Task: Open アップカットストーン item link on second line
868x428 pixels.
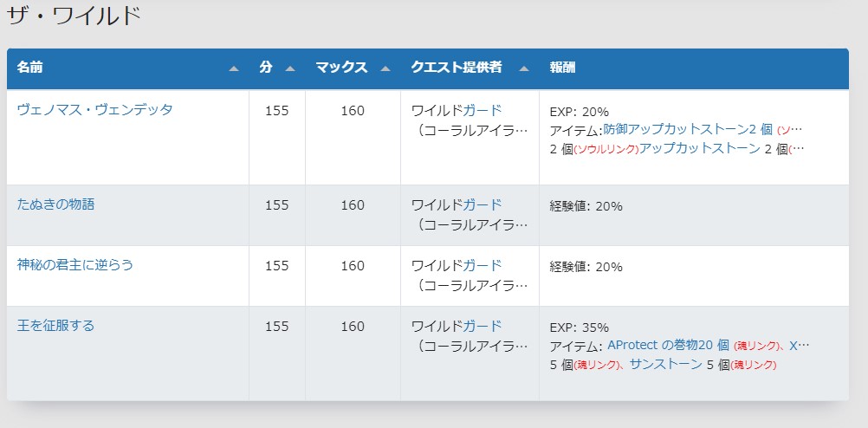Action: point(700,148)
